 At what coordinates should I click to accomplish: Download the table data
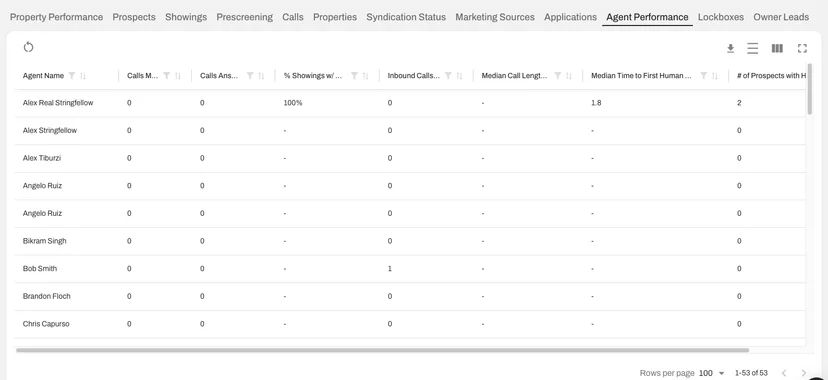(730, 49)
